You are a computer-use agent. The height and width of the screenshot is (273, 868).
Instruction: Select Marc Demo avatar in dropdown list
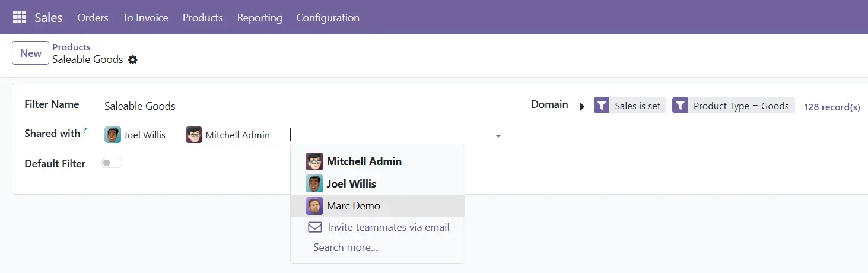(314, 206)
